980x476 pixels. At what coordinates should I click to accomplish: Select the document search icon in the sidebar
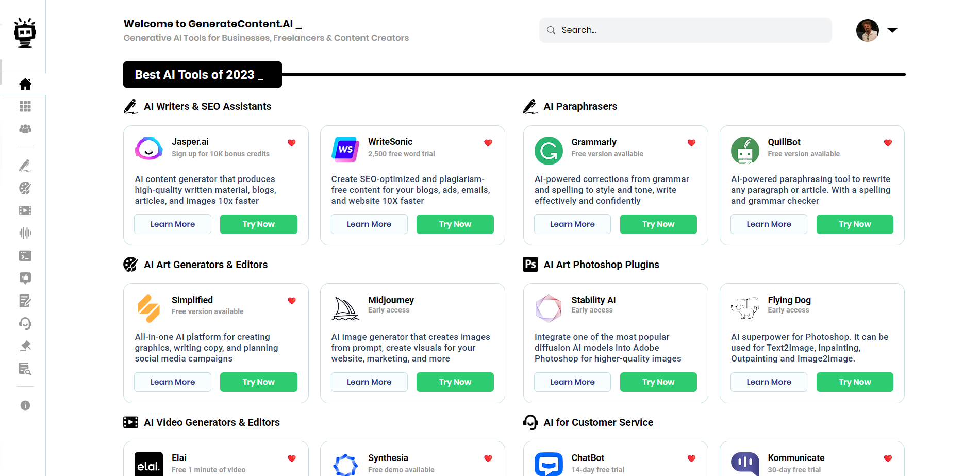[25, 369]
